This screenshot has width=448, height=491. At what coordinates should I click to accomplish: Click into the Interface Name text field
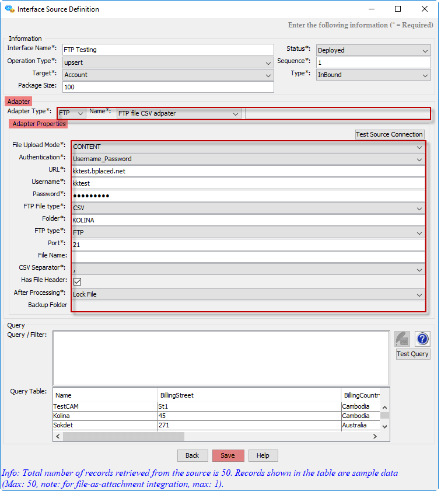coord(168,50)
